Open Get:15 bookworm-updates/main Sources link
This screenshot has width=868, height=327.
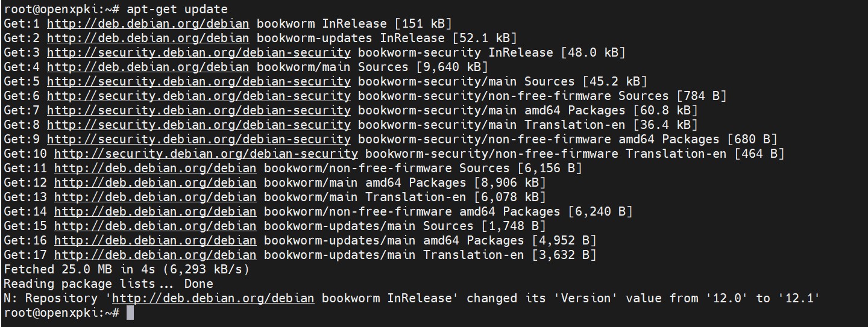155,226
